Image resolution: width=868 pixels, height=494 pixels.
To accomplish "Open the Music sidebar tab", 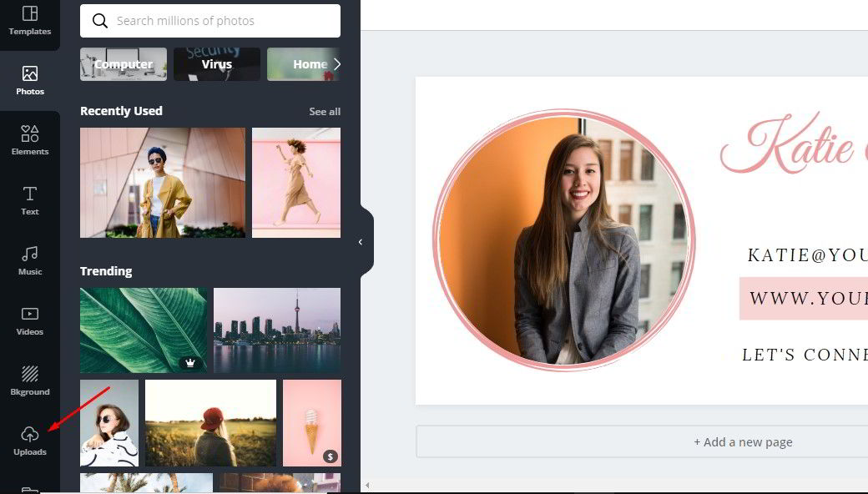I will pos(30,261).
